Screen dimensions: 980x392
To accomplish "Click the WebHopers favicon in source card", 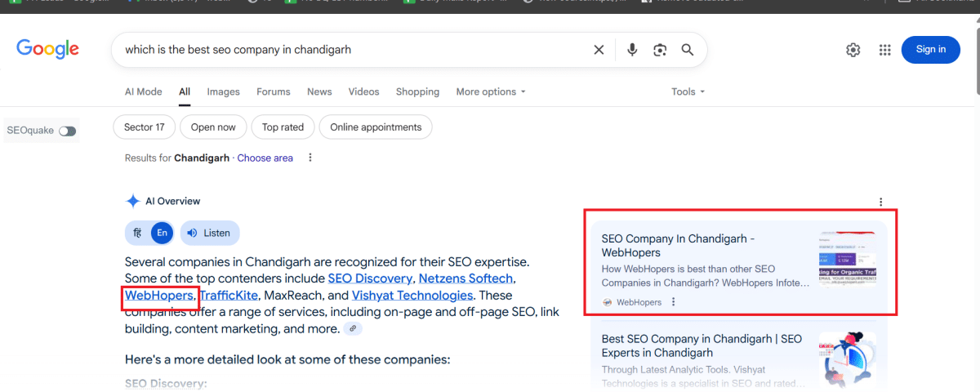I will 607,302.
